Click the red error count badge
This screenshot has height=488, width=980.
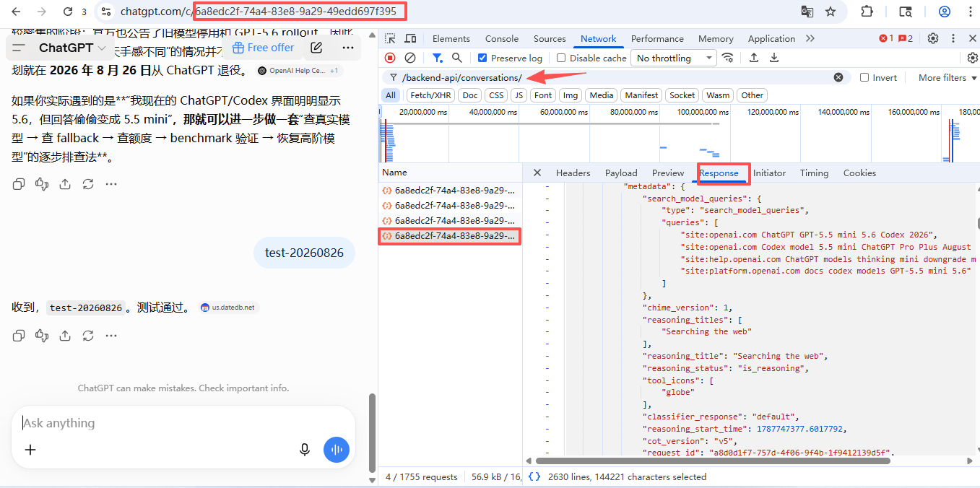pyautogui.click(x=886, y=38)
